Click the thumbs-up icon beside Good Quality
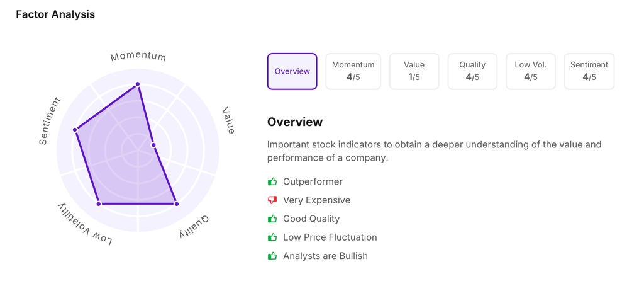The image size is (644, 286). [x=272, y=219]
